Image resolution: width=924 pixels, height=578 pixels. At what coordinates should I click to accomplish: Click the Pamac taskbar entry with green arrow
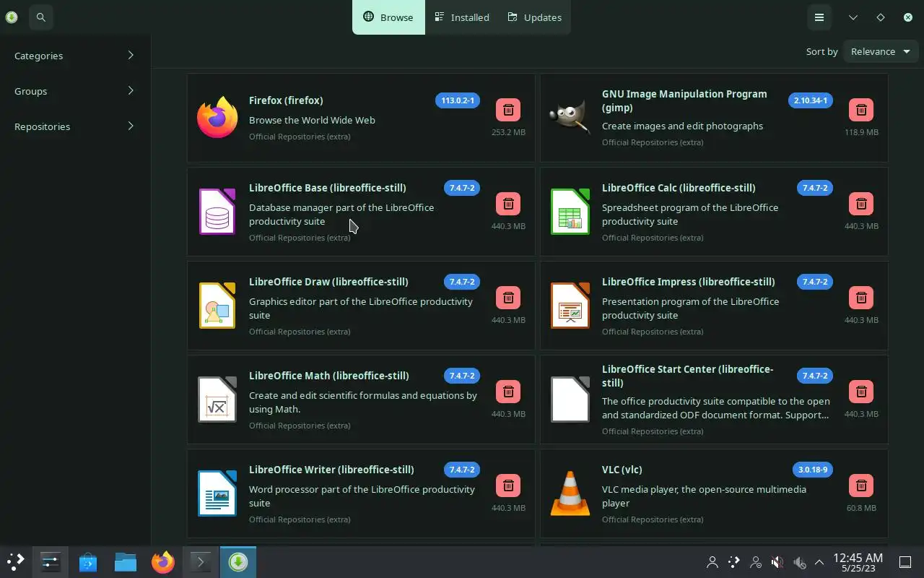[238, 561]
